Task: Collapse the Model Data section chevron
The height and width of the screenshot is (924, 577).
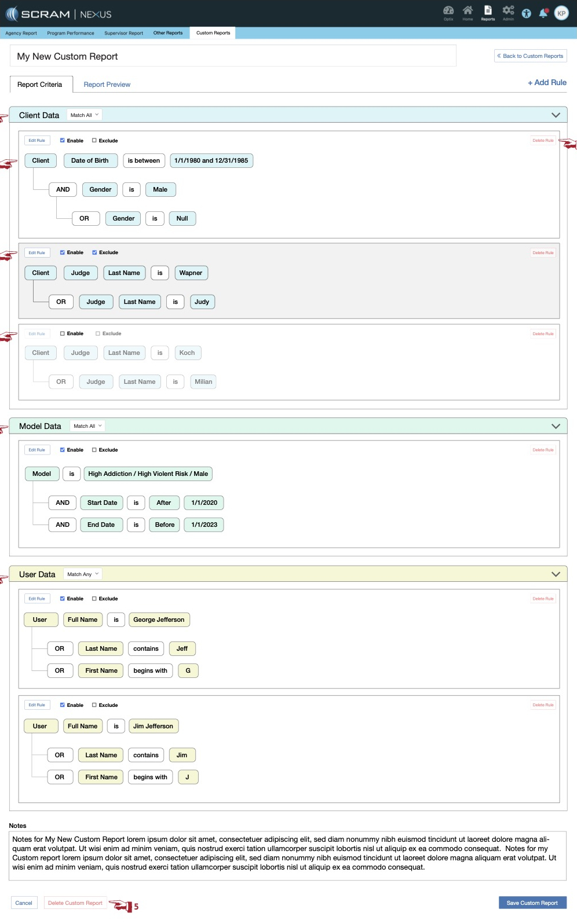Action: pyautogui.click(x=556, y=427)
